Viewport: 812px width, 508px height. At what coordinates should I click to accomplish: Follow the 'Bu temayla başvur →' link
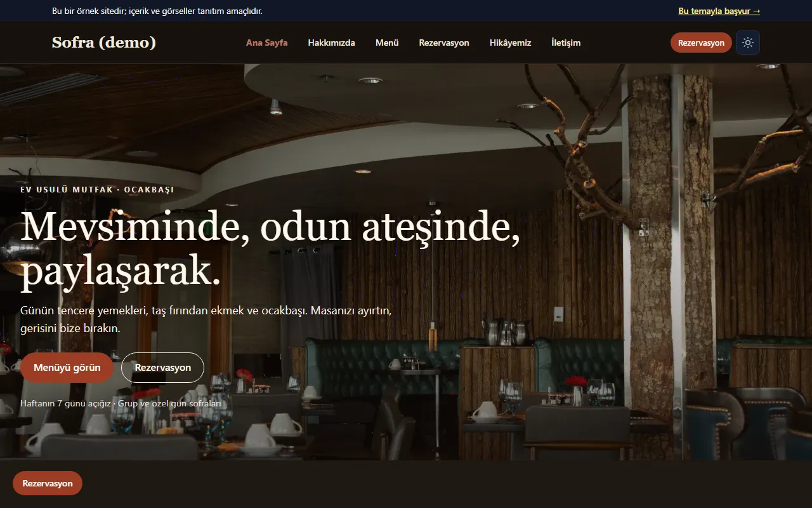tap(719, 11)
